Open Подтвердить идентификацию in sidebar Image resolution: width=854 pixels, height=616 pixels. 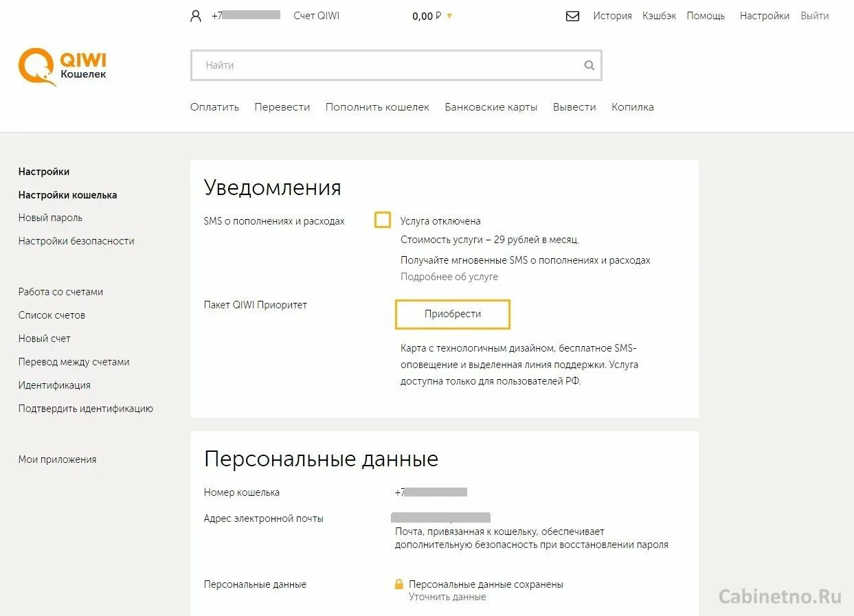tap(86, 409)
